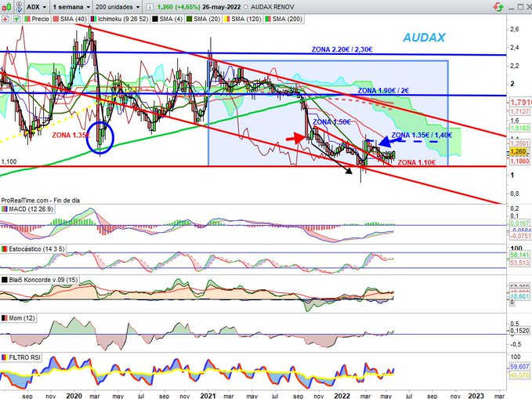
Task: Click the 26-may-2022 date text
Action: point(221,7)
